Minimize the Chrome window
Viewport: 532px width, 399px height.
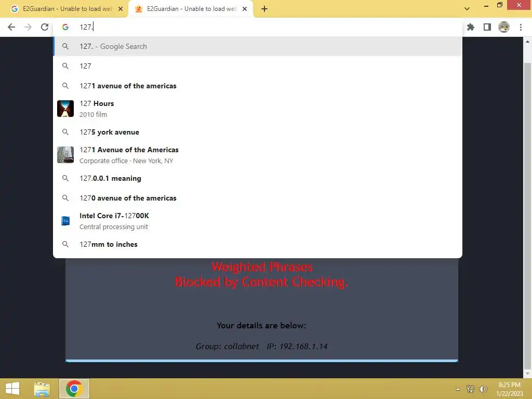486,5
